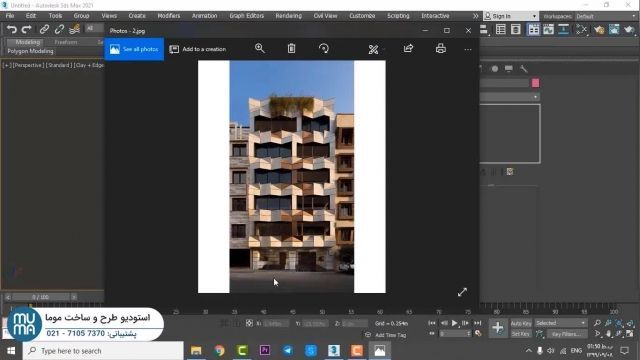Click the Redo arrow in 3ds Max
Screen dimensions: 640x360
tap(27, 29)
